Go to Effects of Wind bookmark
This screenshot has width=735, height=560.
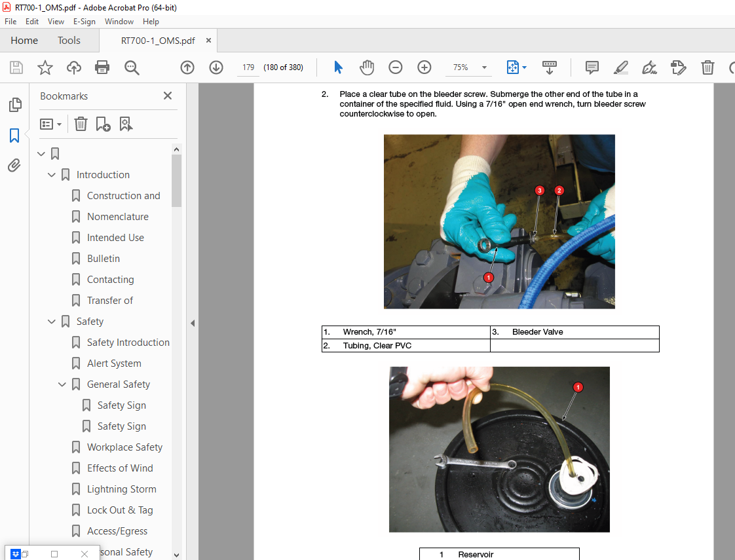tap(120, 468)
